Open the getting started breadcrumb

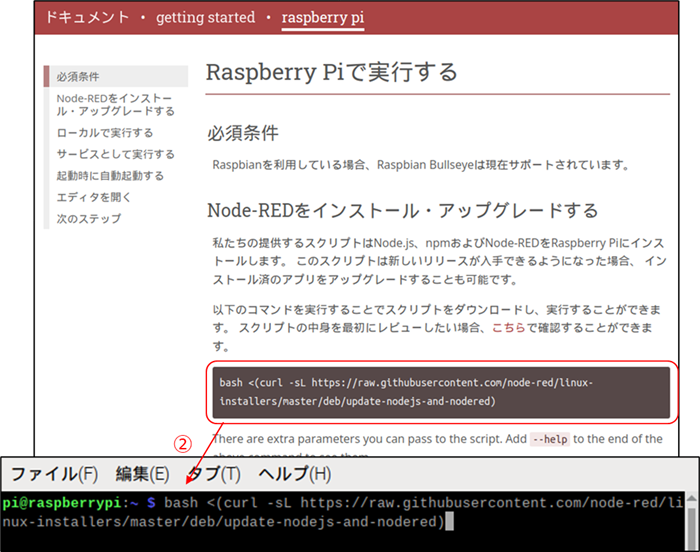pos(205,18)
